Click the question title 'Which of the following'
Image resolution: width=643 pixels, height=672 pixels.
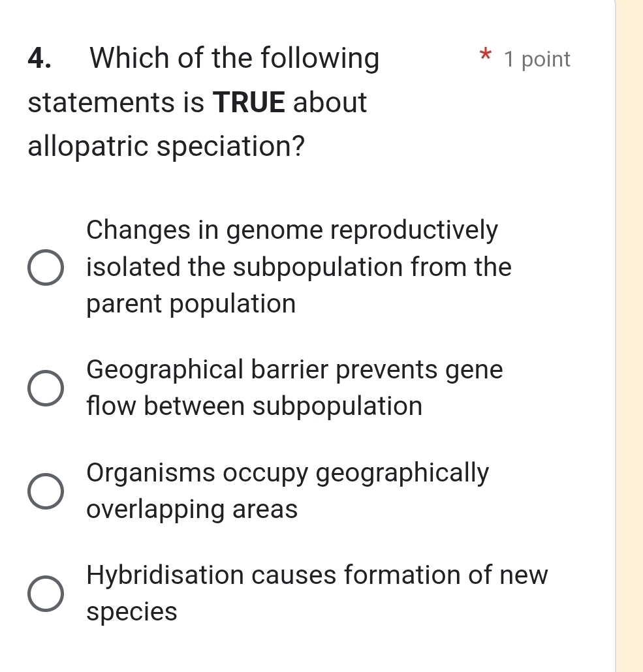tap(235, 59)
